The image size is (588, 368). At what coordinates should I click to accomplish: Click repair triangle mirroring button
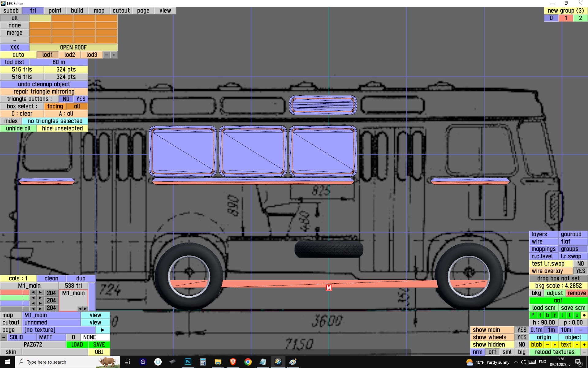[44, 92]
